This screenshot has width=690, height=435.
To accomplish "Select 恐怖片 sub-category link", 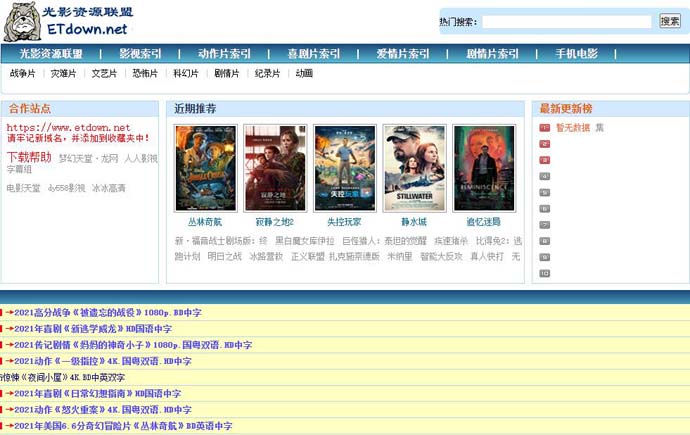I will click(x=145, y=73).
